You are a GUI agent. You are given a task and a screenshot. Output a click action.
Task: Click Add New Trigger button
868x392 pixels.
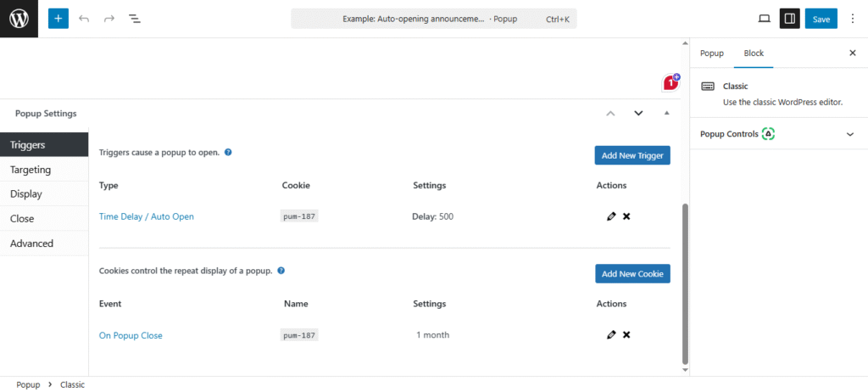point(632,155)
